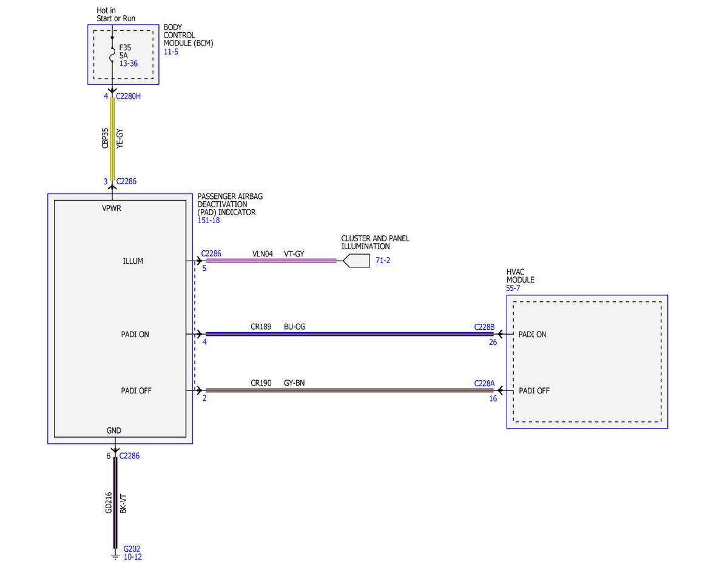
Task: Select the BU-OG wire color label
Action: coord(295,327)
